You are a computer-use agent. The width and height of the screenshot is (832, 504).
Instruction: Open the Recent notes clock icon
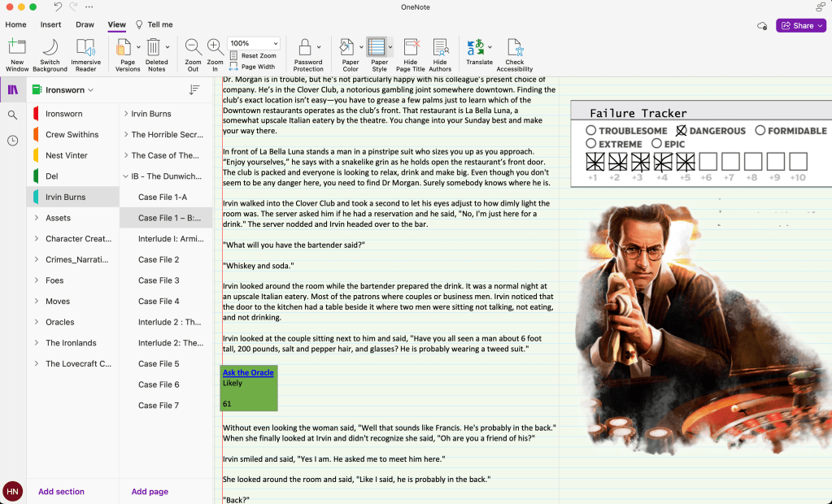coord(12,141)
